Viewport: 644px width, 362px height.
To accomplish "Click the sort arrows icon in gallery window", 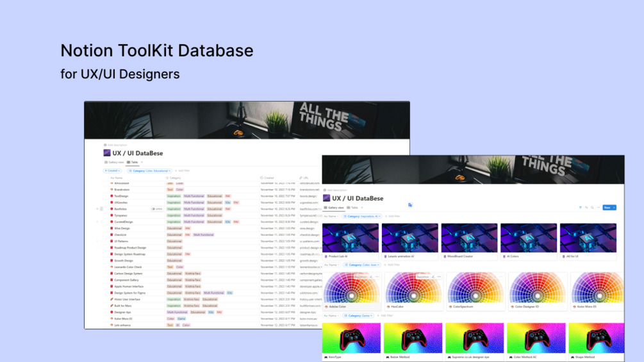I will [x=586, y=208].
